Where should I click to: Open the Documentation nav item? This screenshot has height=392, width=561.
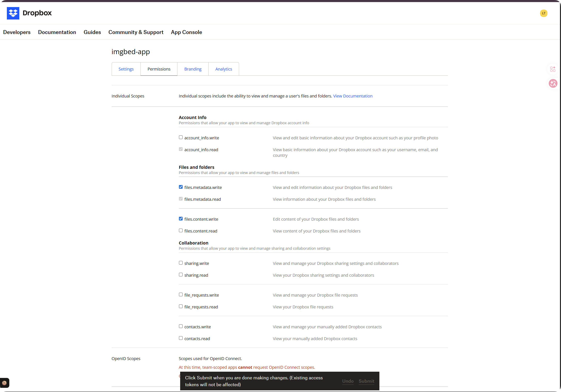pos(57,32)
